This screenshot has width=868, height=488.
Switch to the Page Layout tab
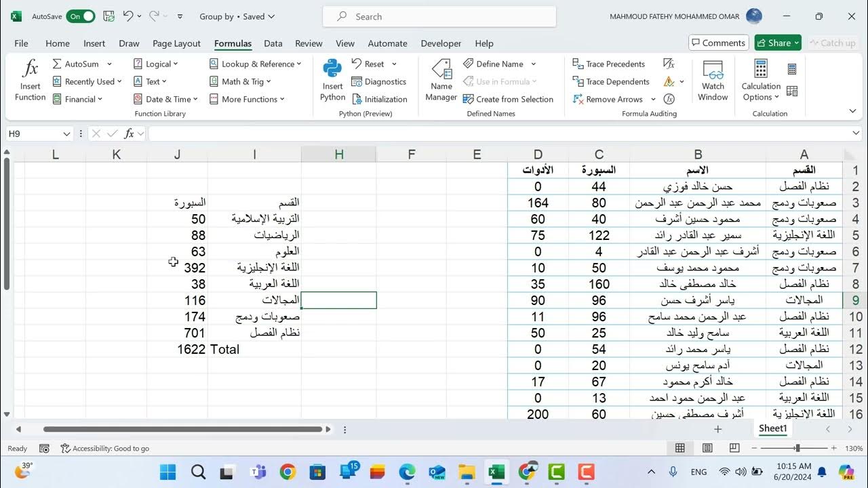click(176, 43)
